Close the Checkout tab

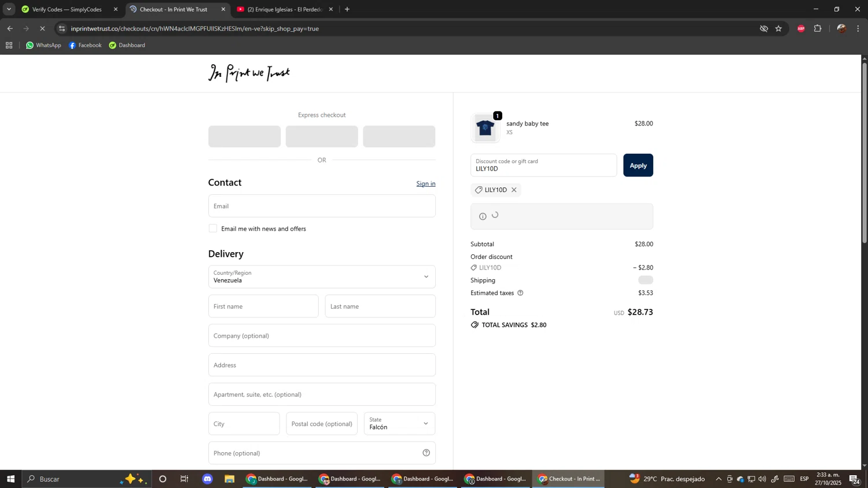point(223,9)
